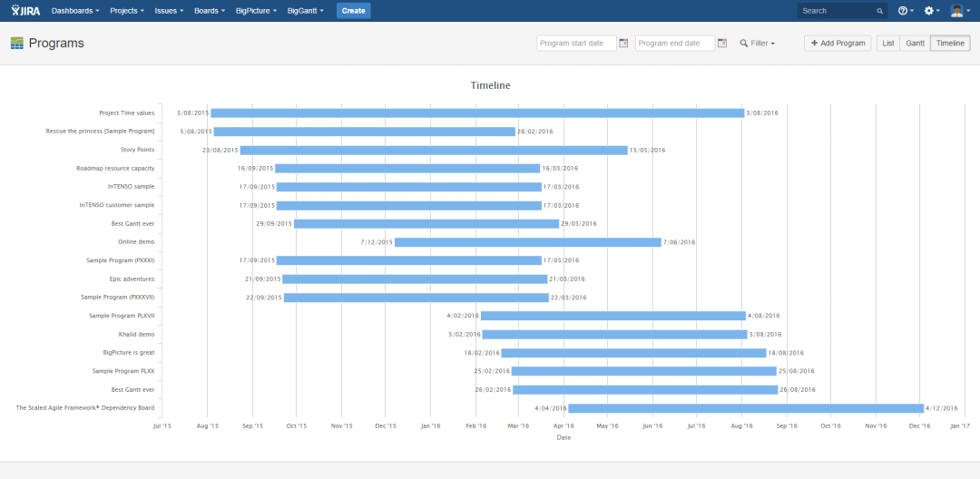980x479 pixels.
Task: Click the Create button
Action: click(353, 11)
